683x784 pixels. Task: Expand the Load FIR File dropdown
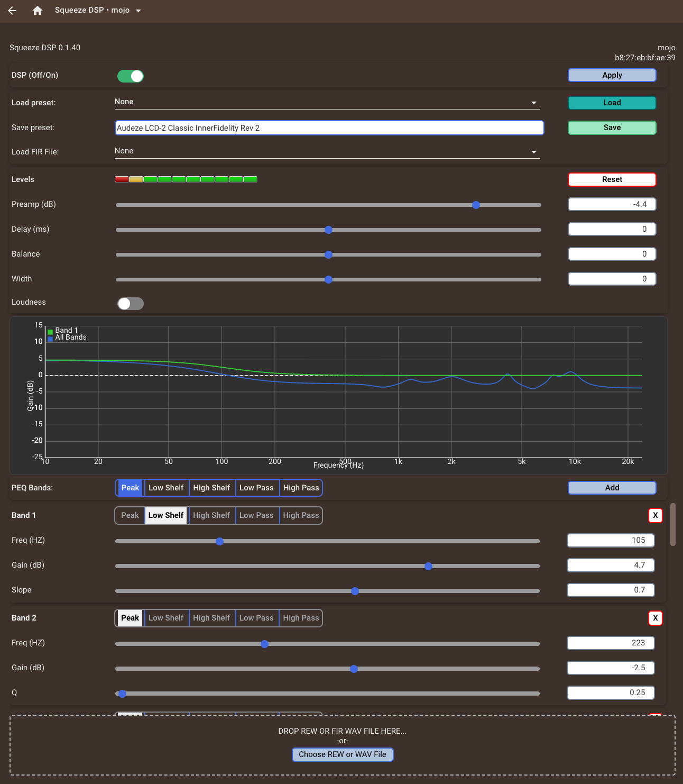click(327, 151)
